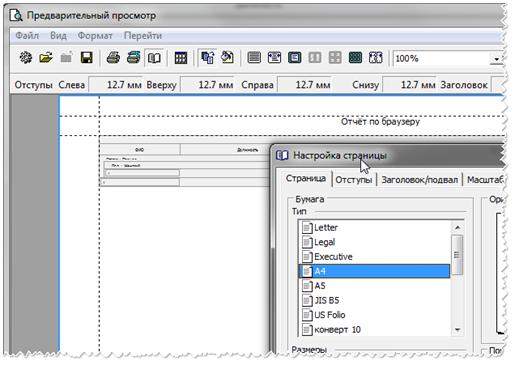
Task: Choose the A5 paper type
Action: coord(375,286)
